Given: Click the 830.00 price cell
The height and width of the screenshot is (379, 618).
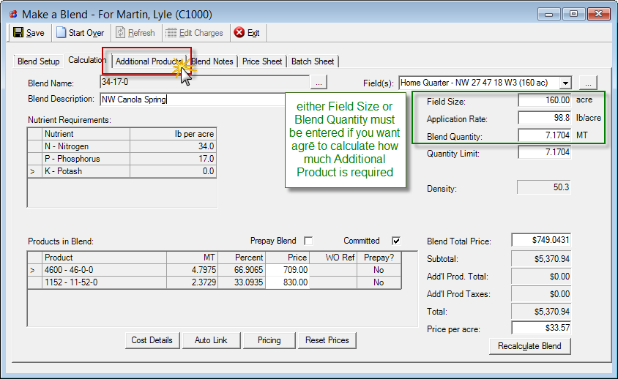Looking at the screenshot, I should pyautogui.click(x=288, y=282).
